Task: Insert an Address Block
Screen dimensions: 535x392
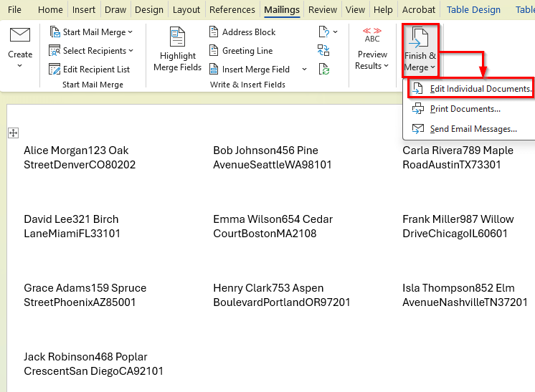Action: (242, 32)
